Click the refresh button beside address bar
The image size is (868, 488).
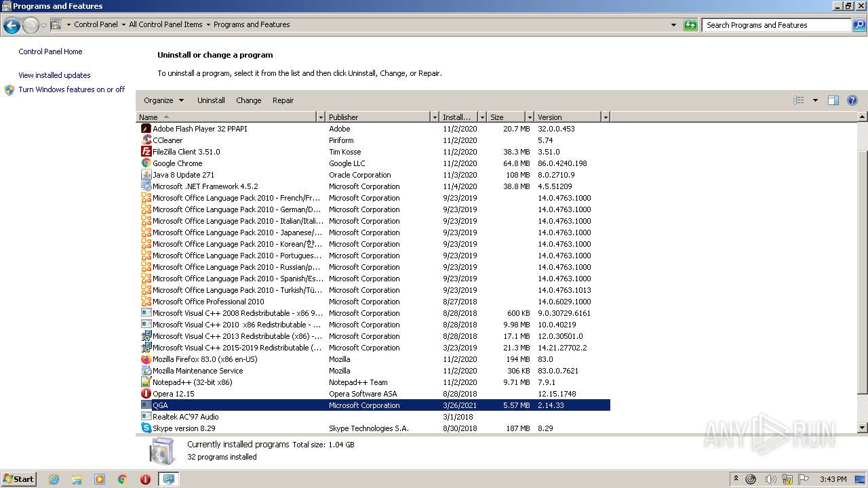tap(690, 25)
